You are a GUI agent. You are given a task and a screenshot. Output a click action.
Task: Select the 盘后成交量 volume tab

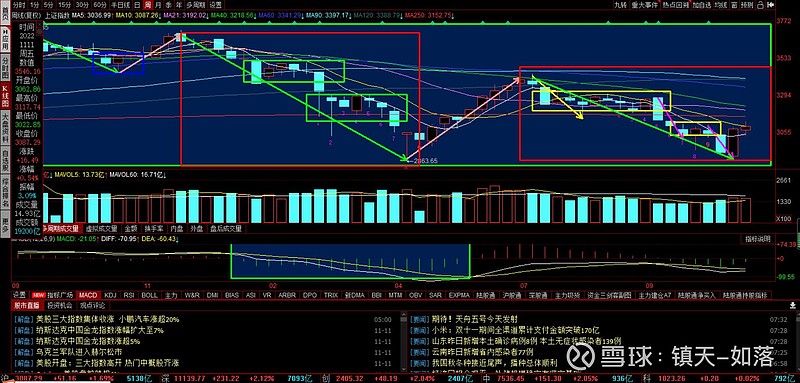click(x=225, y=229)
